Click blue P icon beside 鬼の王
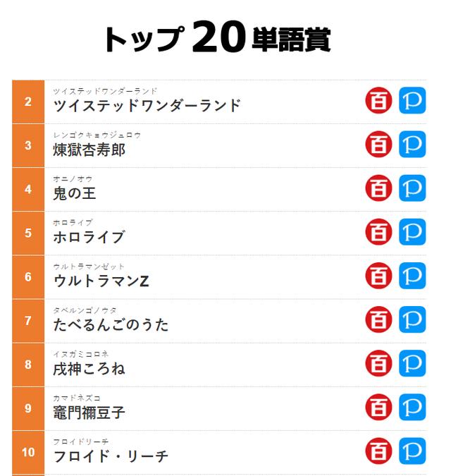 (412, 188)
